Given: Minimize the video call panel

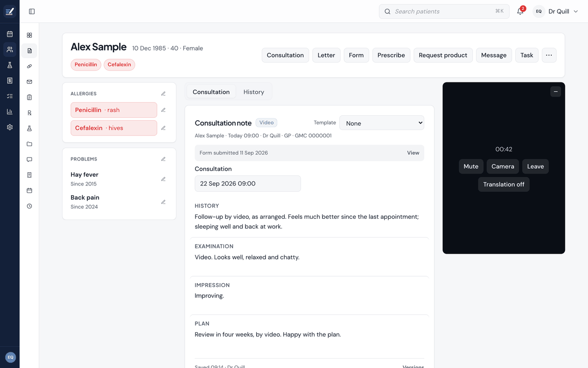Looking at the screenshot, I should click(555, 91).
